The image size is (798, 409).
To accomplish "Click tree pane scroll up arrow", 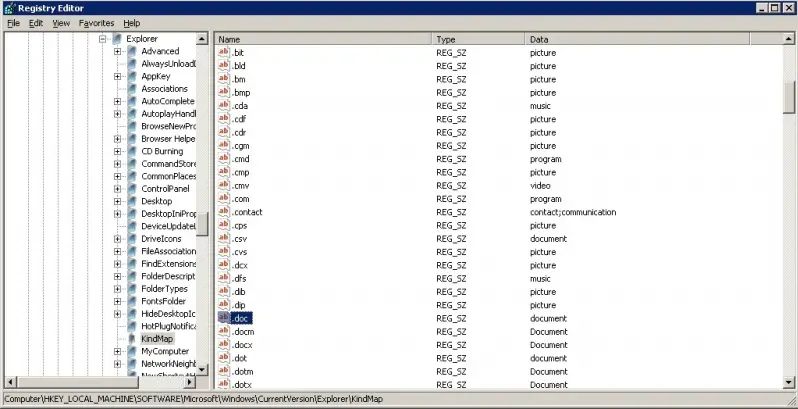I will [x=202, y=39].
